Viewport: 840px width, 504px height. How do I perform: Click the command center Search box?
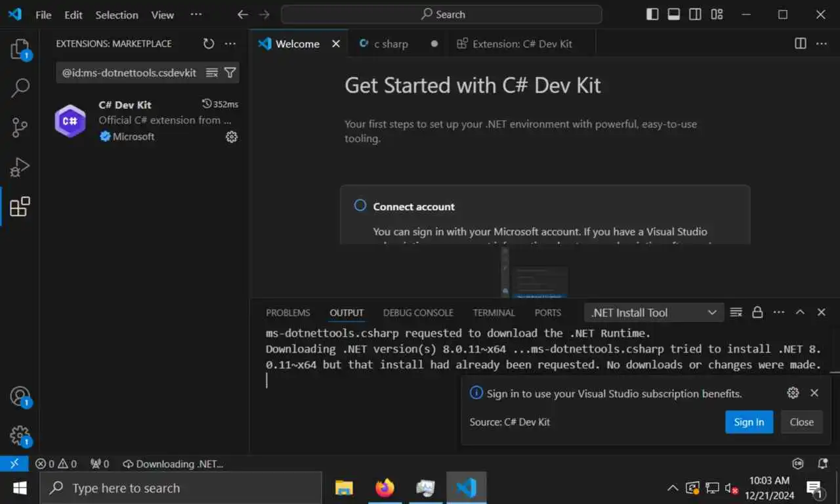[442, 14]
